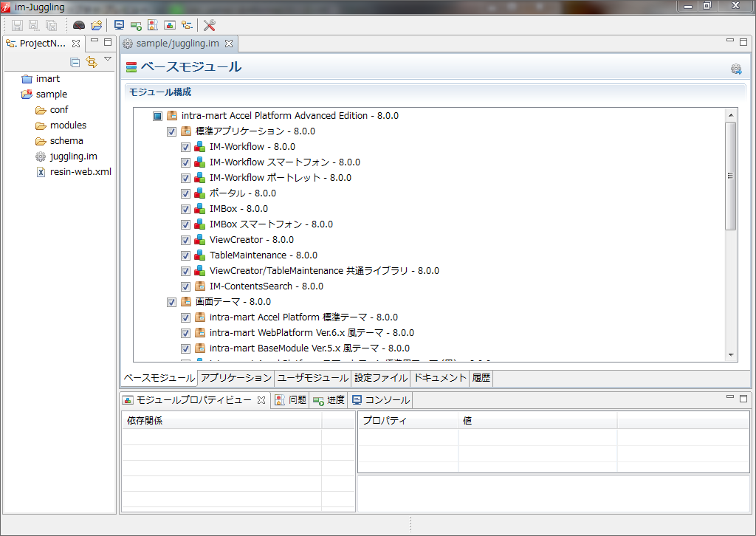Uncheck IM-Workflow ポートレット checkbox
This screenshot has width=756, height=536.
(x=185, y=179)
